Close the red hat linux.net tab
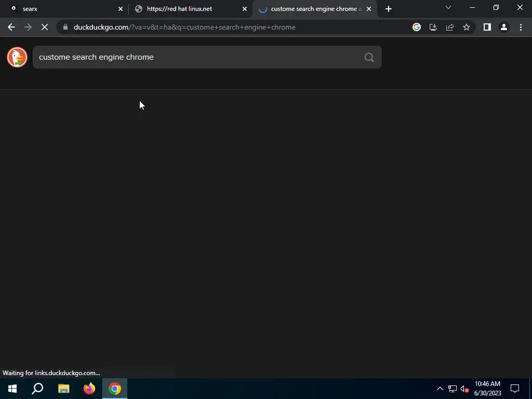The width and height of the screenshot is (532, 399). click(245, 9)
